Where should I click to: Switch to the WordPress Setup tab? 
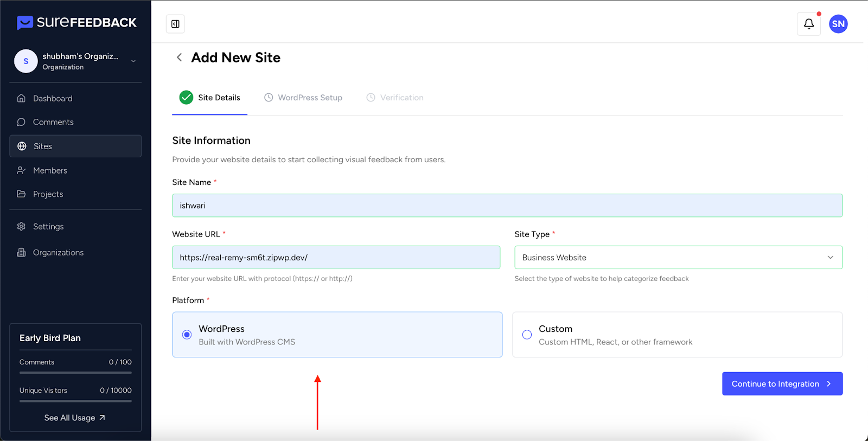tap(310, 98)
